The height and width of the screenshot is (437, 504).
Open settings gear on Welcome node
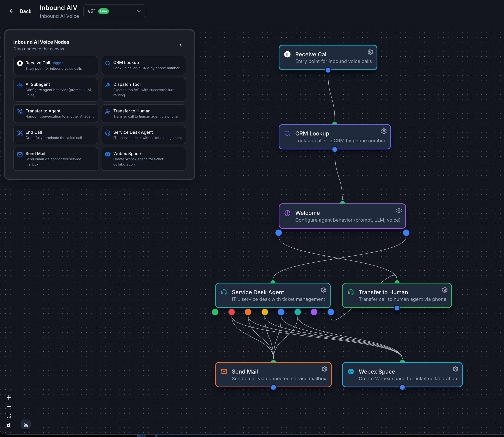coord(399,210)
